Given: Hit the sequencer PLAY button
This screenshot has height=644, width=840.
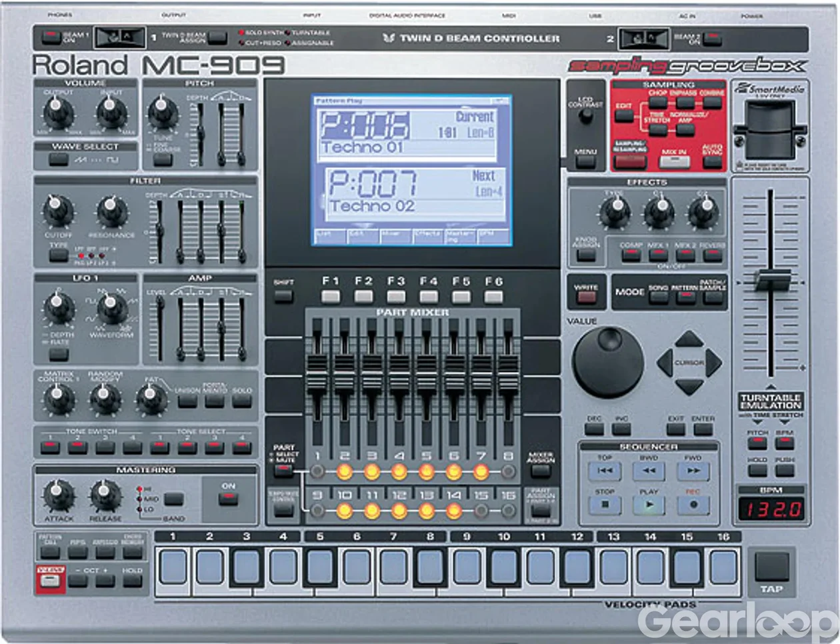Looking at the screenshot, I should point(649,505).
